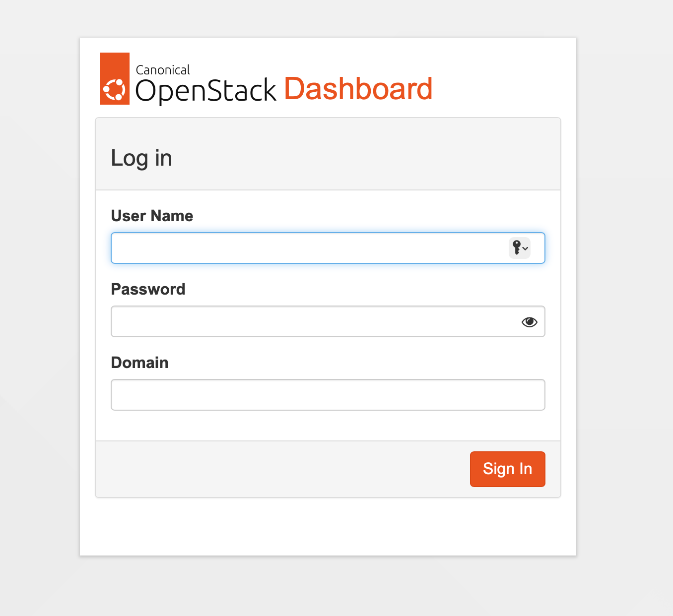Click the downward chevron beside the key
This screenshot has width=673, height=616.
[526, 249]
